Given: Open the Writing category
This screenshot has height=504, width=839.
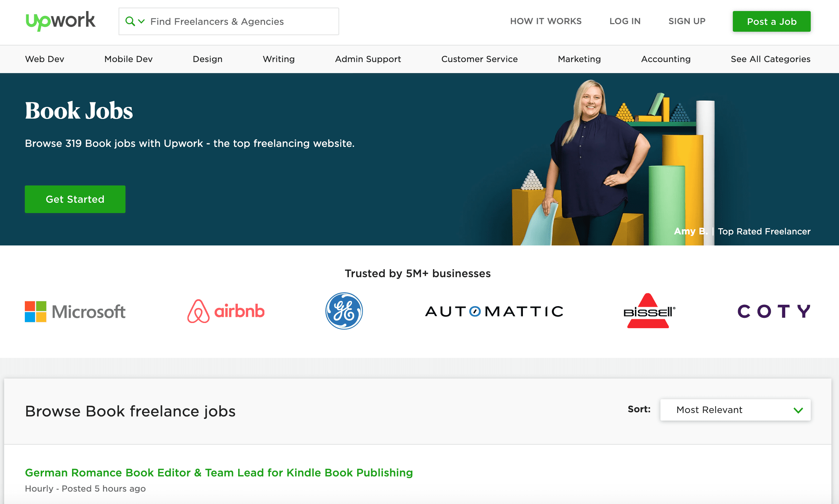Looking at the screenshot, I should 279,59.
